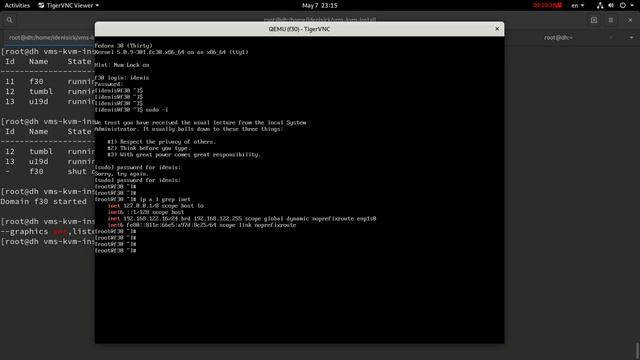
Task: Click the search icon in terminal header
Action: click(9, 20)
